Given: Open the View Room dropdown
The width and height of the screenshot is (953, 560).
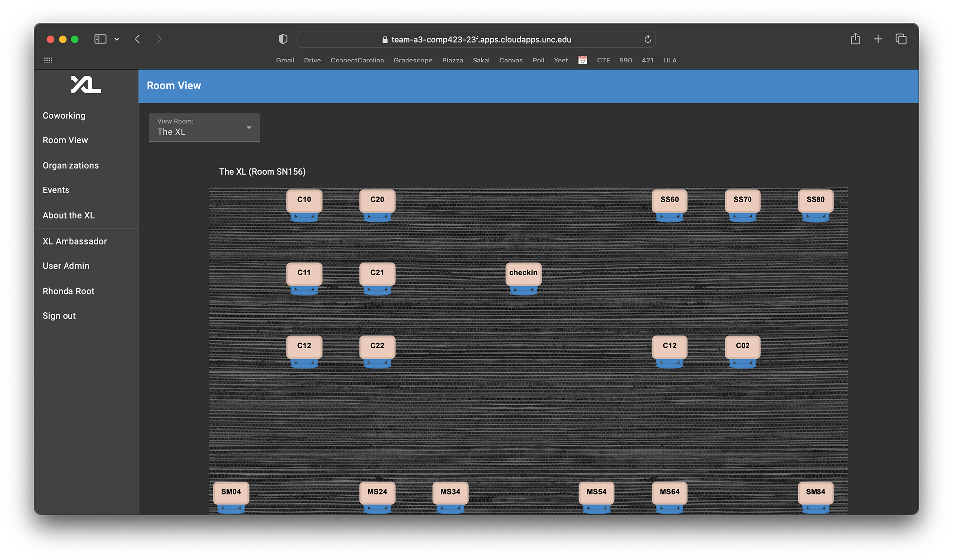Looking at the screenshot, I should [204, 128].
